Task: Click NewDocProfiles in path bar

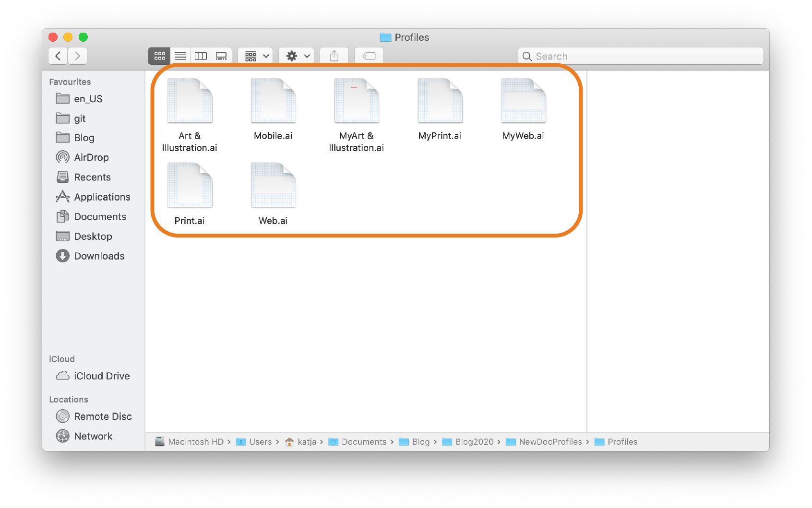Action: click(x=544, y=441)
